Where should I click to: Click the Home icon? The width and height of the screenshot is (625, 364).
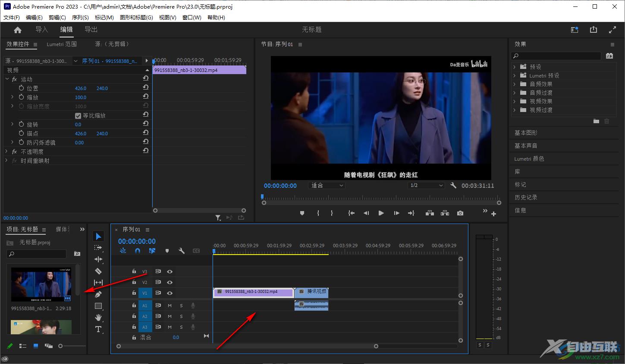coord(18,30)
